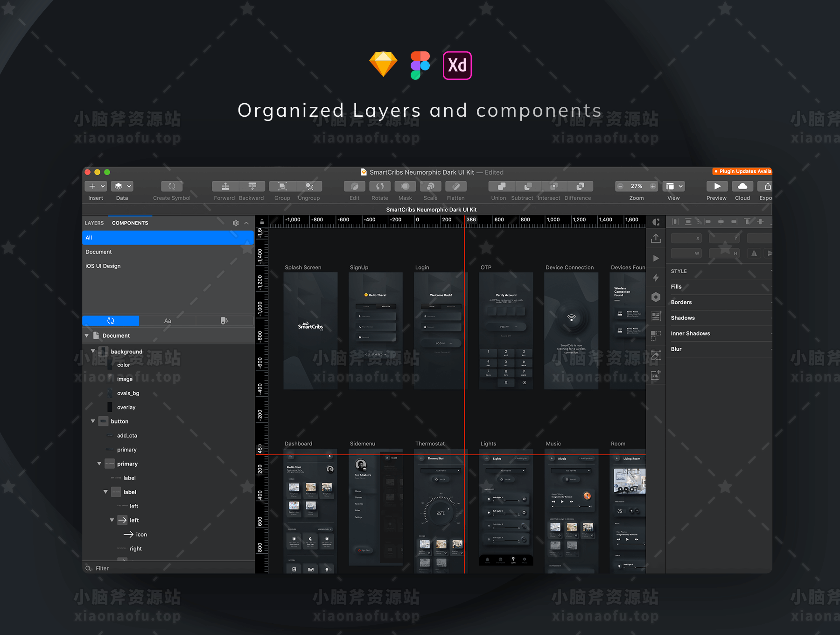840x635 pixels.
Task: Collapse the background layer group
Action: (x=93, y=351)
